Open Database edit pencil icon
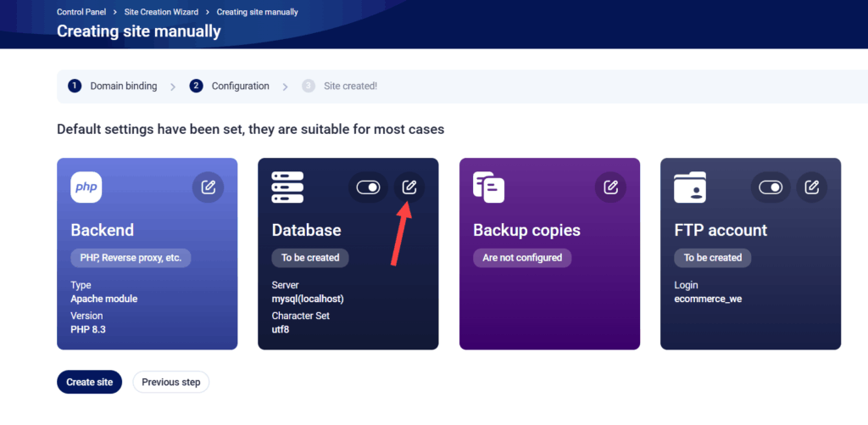 click(x=409, y=187)
